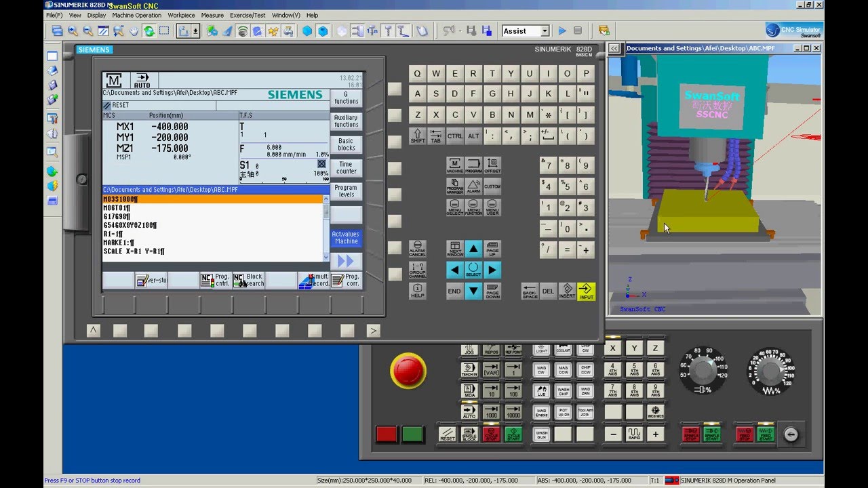Click the REF POINT key
The image size is (868, 488).
click(x=513, y=350)
